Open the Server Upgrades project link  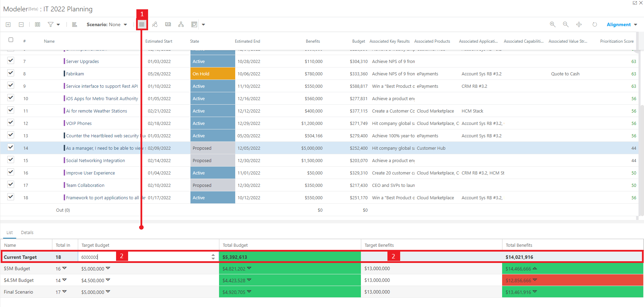point(82,61)
